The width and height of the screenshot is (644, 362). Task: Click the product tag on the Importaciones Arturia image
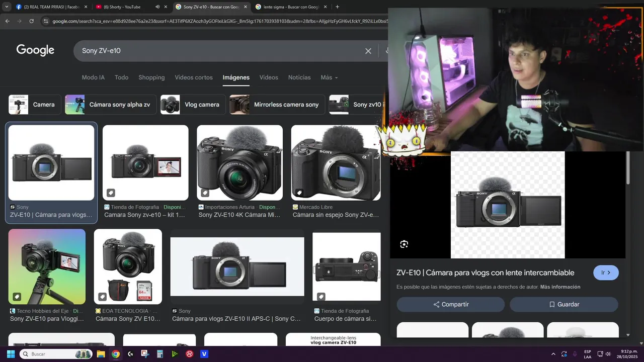[x=205, y=193]
